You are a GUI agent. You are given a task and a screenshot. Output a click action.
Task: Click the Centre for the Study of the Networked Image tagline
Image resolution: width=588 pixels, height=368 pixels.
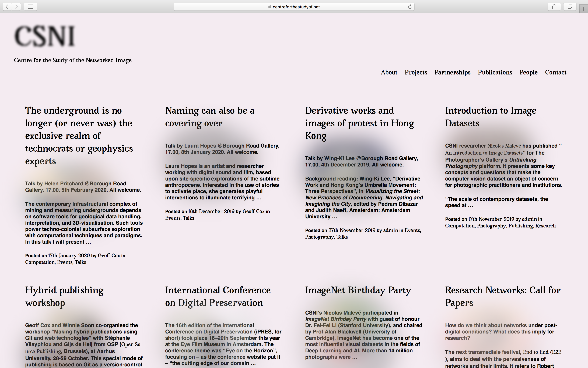tap(73, 60)
